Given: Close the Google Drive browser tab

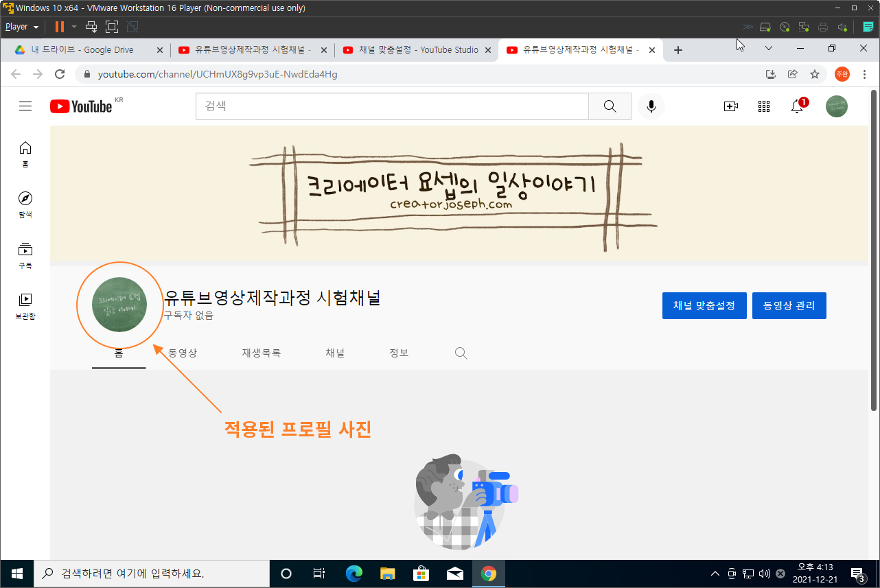Looking at the screenshot, I should click(160, 50).
